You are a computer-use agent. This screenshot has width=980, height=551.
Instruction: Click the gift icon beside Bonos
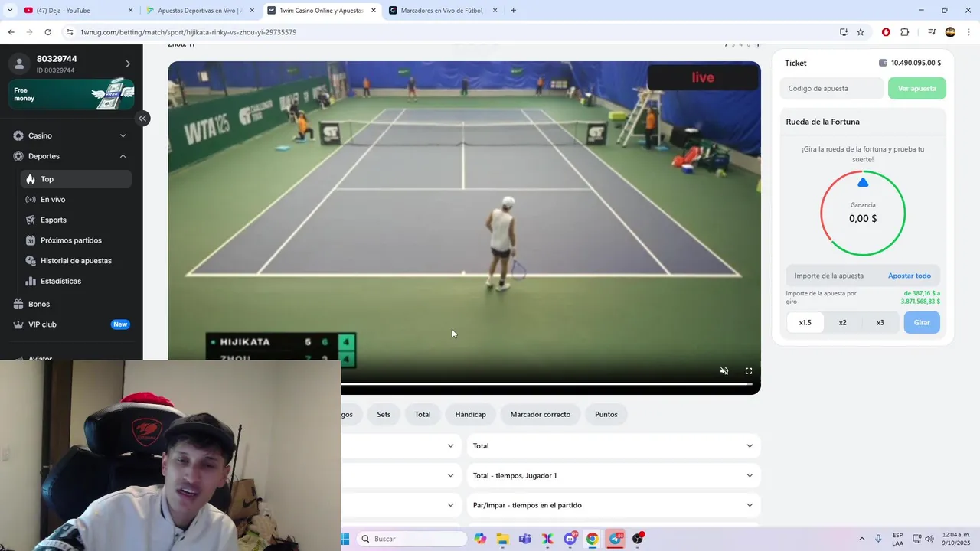point(18,304)
